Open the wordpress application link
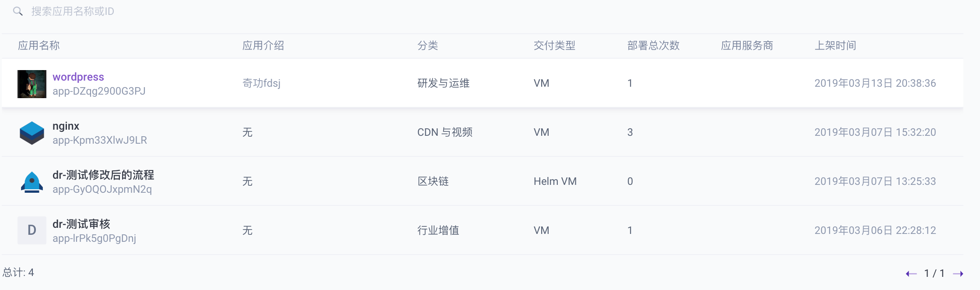 pos(78,77)
